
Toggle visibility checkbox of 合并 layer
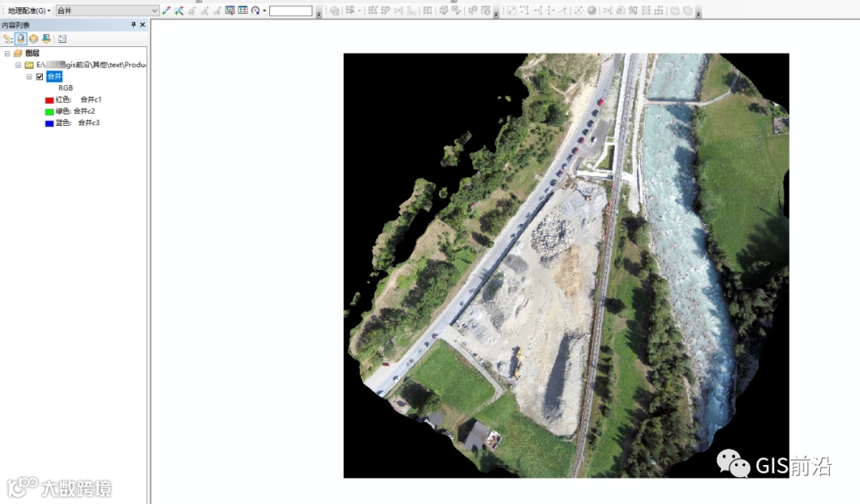[x=40, y=76]
